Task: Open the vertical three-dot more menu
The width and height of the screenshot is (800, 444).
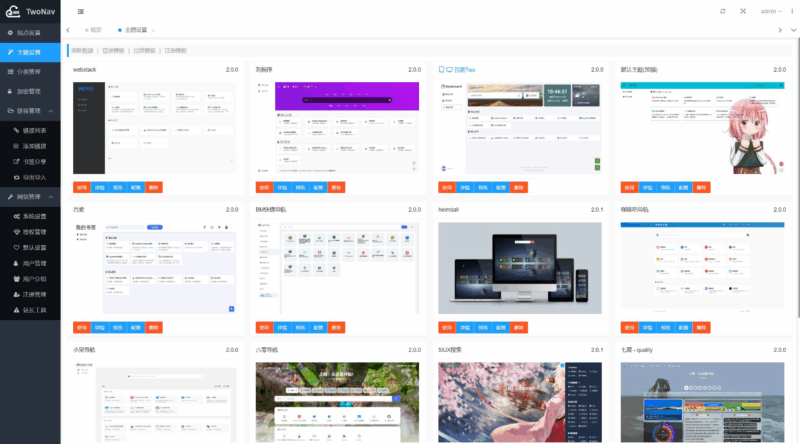Action: [x=790, y=11]
